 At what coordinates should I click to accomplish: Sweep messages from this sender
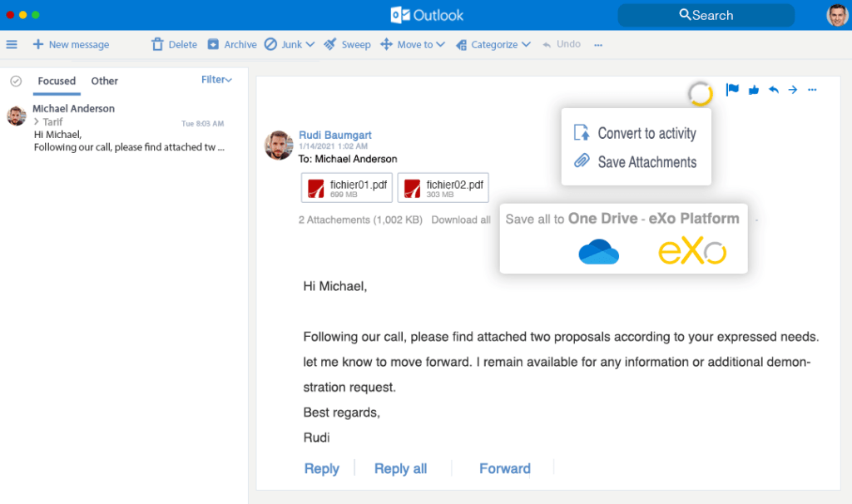[x=347, y=44]
